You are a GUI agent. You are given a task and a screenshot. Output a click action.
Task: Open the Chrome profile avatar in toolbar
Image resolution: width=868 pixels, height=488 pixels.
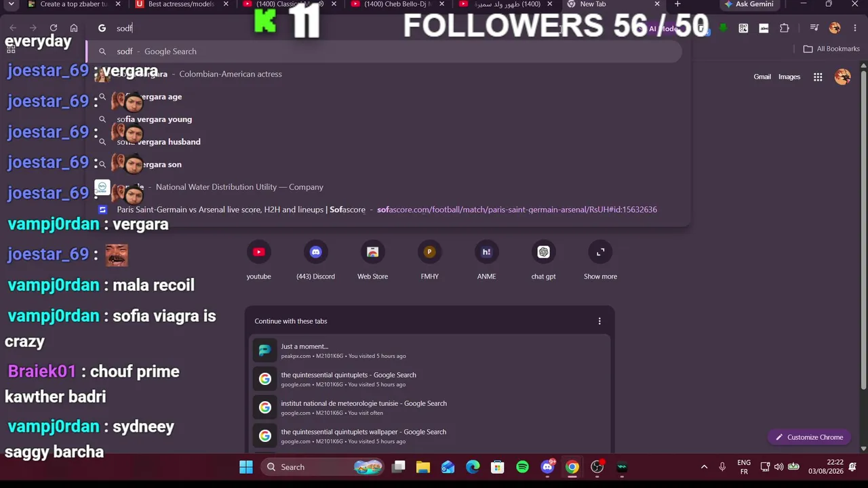[x=835, y=28]
